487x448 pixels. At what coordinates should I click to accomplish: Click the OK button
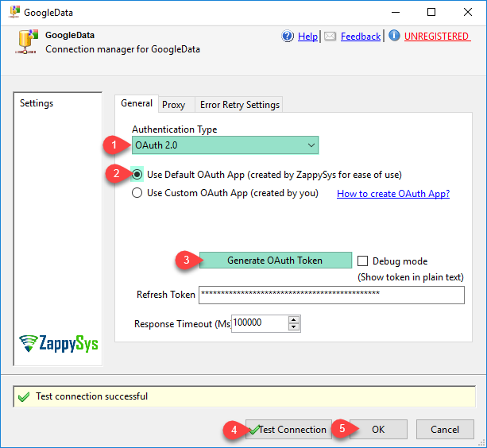click(378, 430)
